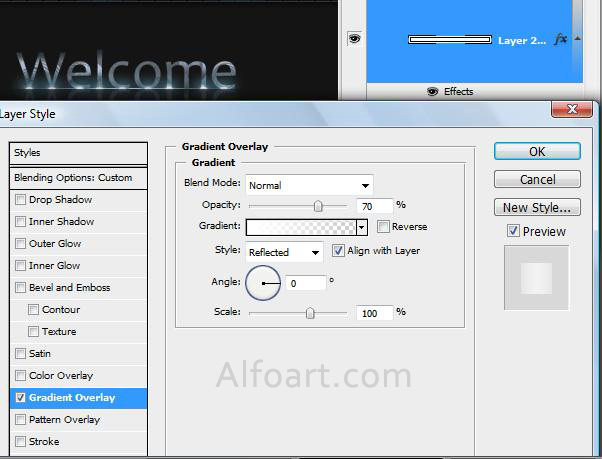Screen dimensions: 602x459
Task: Enable the Texture checkbox
Action: (33, 331)
